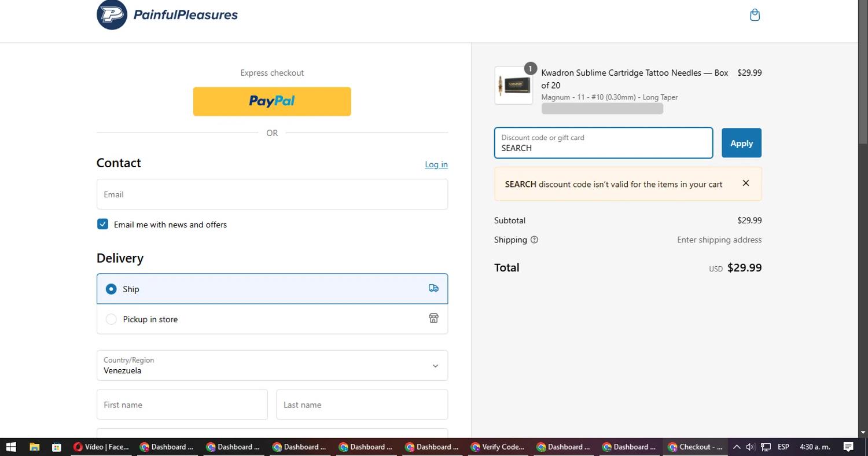Open the Country/Region dropdown

point(272,365)
